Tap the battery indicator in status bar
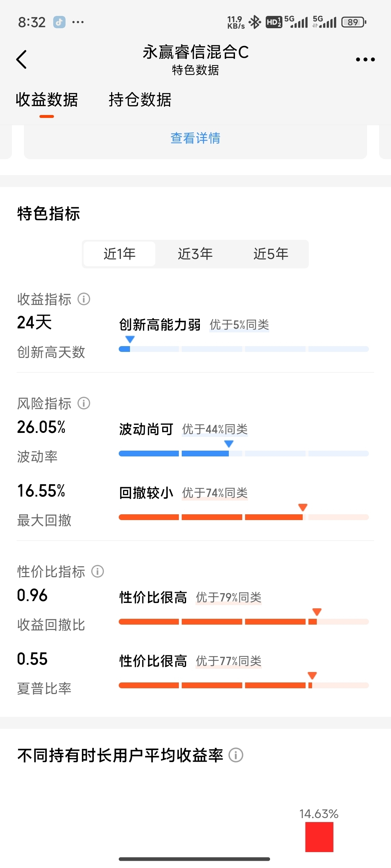 tap(354, 22)
